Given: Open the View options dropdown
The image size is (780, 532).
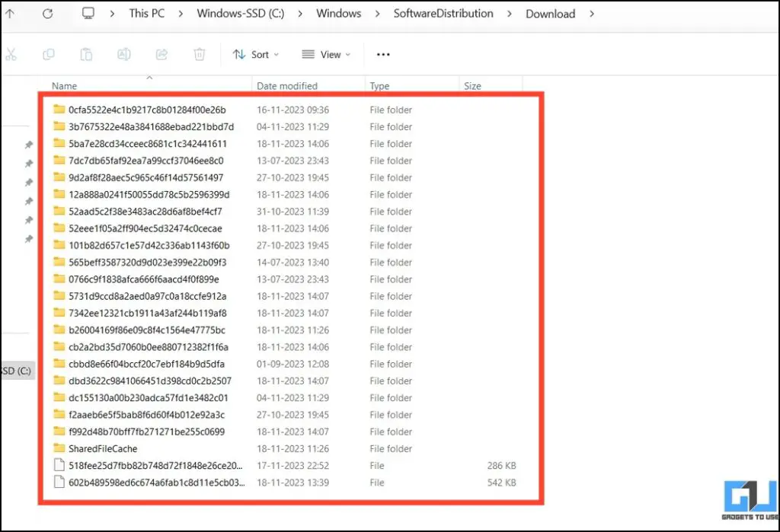Looking at the screenshot, I should tap(326, 54).
